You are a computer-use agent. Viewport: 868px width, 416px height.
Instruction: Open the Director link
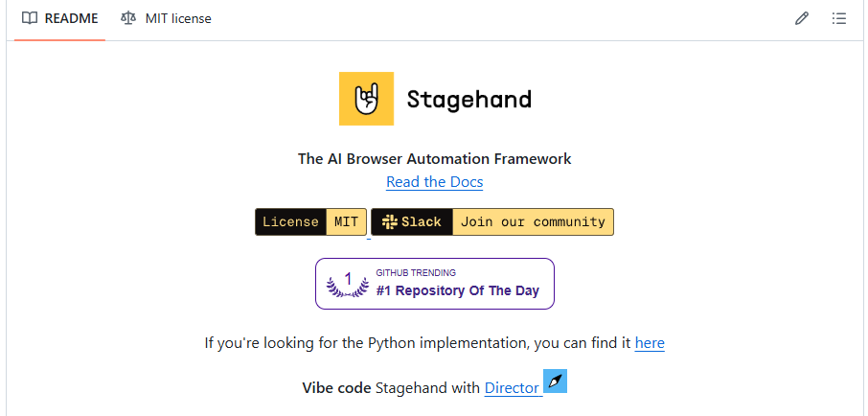512,388
